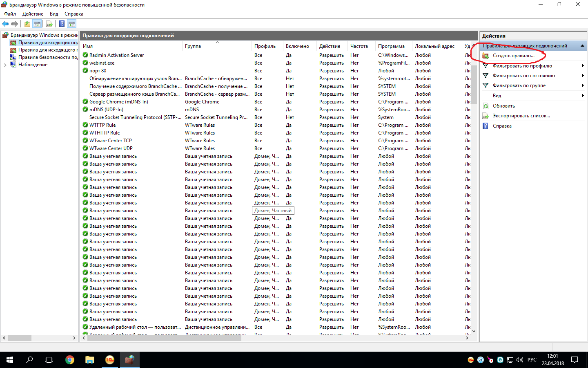Click Экспортировать список... action
The image size is (588, 368).
[x=521, y=116]
